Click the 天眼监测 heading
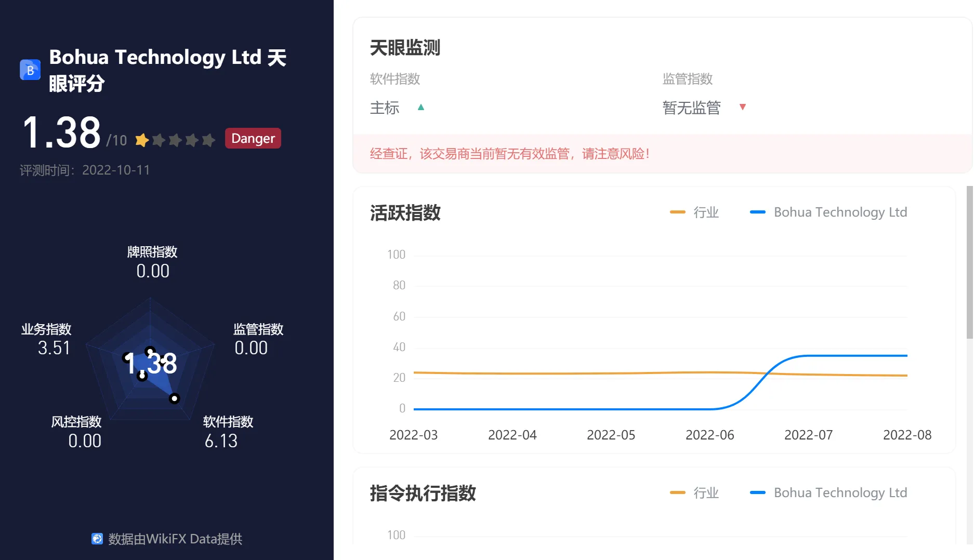The width and height of the screenshot is (974, 560). (x=405, y=48)
